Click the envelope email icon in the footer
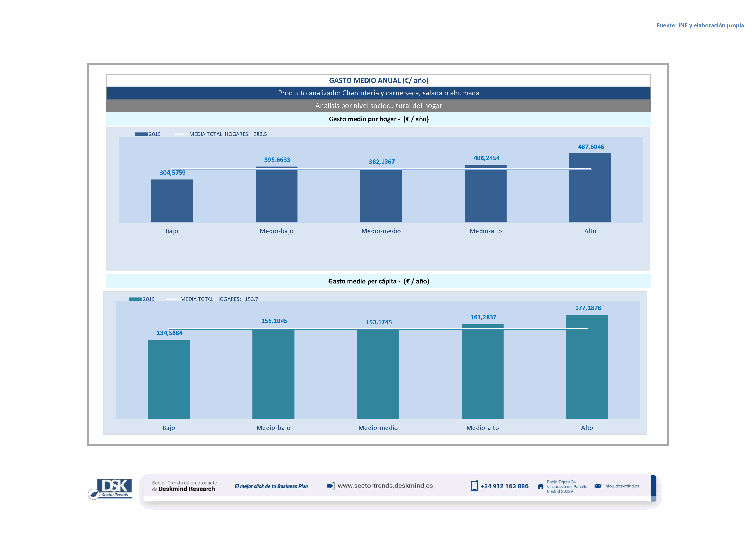Viewport: 756px width, 535px height. (598, 486)
